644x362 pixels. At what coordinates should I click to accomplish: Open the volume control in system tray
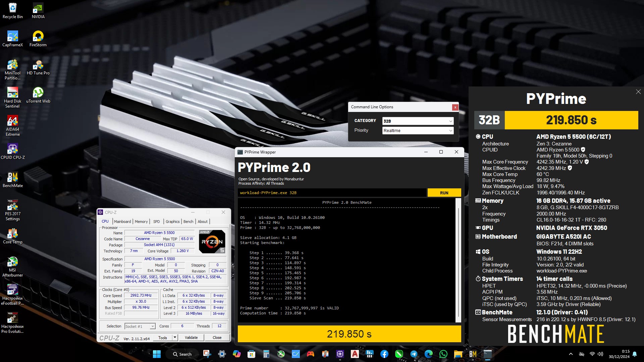[x=600, y=354]
